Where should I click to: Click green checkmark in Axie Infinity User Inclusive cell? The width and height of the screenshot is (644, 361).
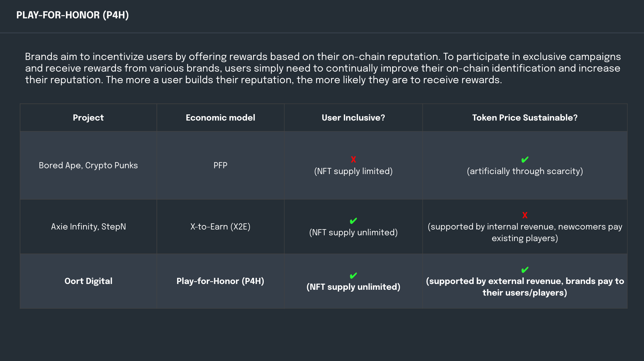353,221
